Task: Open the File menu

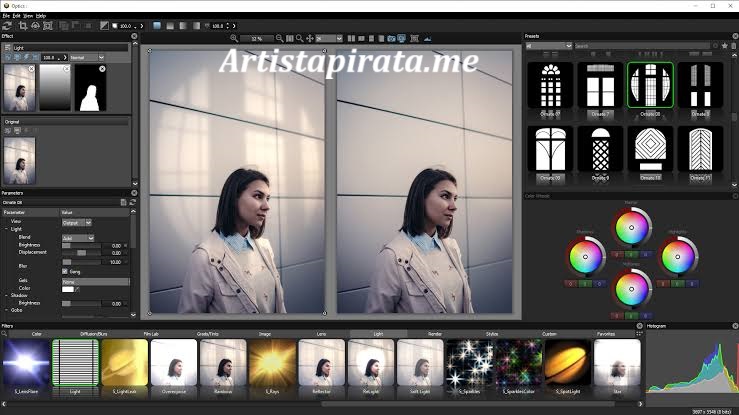Action: [x=6, y=16]
